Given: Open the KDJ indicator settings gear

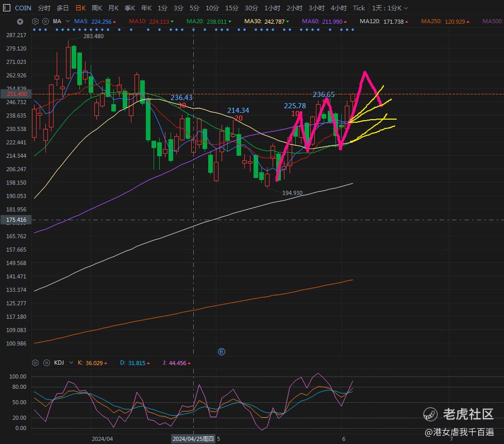Looking at the screenshot, I should 36,363.
